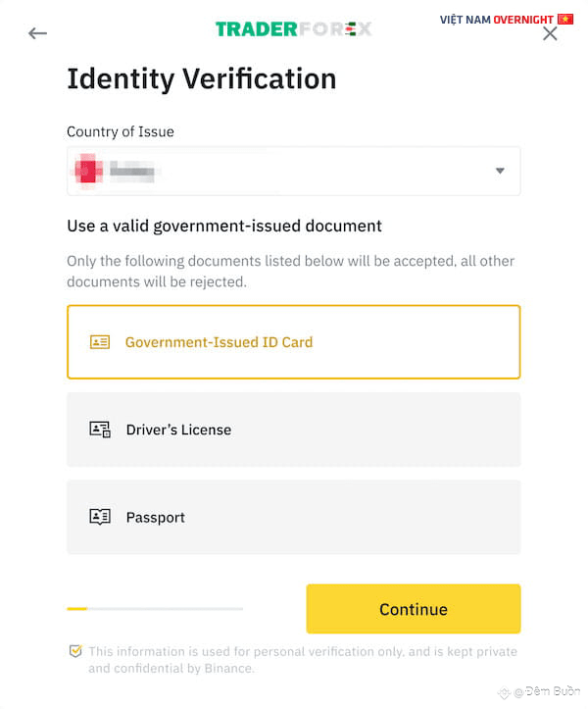Click the Vietnam flag icon
The height and width of the screenshot is (709, 588).
pos(565,19)
